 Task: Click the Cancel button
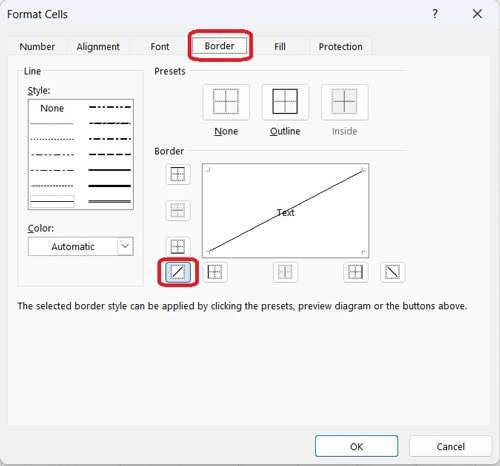[x=450, y=446]
